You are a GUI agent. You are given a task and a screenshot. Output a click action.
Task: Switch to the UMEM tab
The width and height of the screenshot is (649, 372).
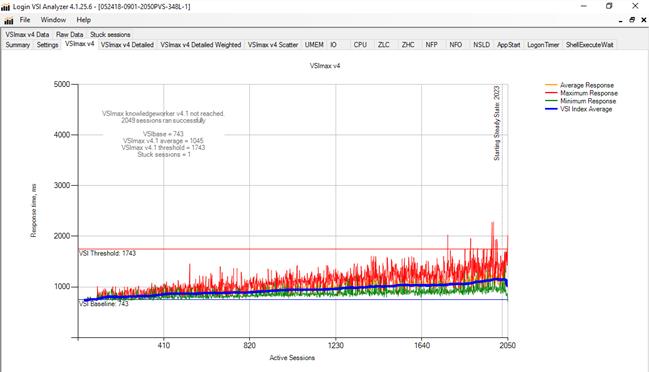click(x=314, y=45)
